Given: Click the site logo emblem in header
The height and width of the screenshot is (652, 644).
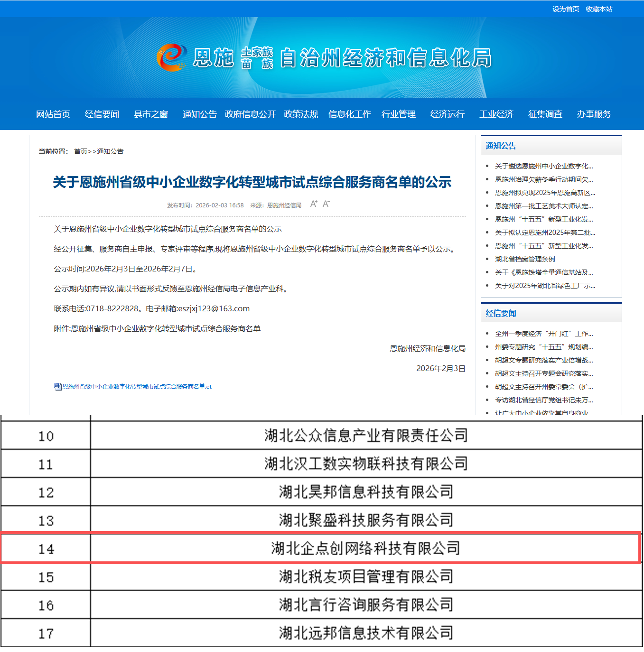Looking at the screenshot, I should tap(171, 57).
